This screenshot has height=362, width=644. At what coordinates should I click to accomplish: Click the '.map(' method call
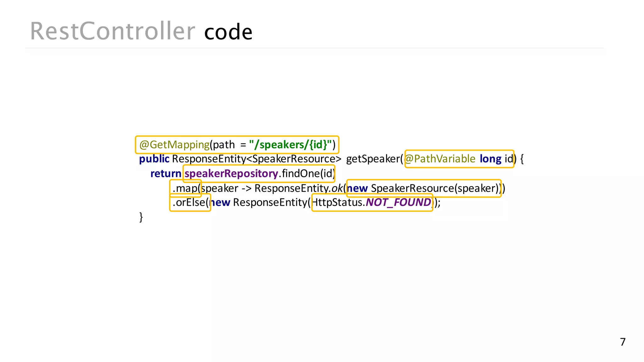click(x=186, y=188)
